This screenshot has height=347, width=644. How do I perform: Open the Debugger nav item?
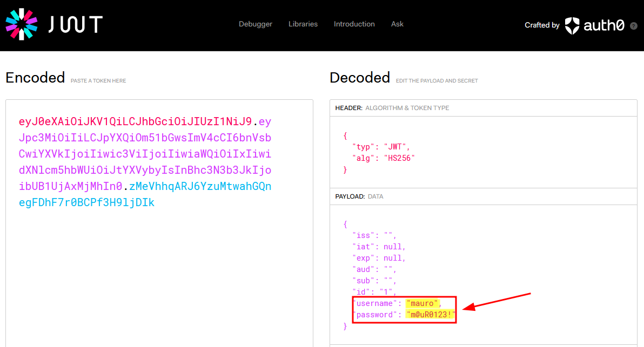click(x=256, y=24)
